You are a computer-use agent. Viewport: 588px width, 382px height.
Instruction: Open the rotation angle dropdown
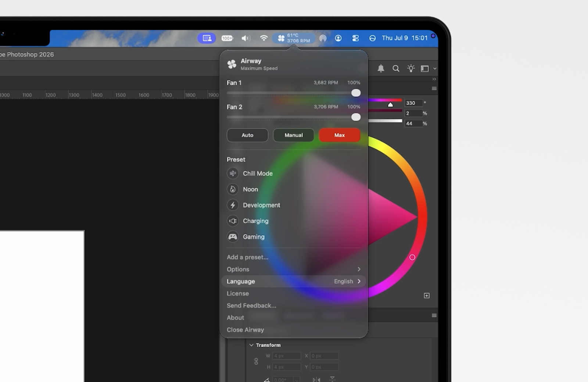click(296, 379)
